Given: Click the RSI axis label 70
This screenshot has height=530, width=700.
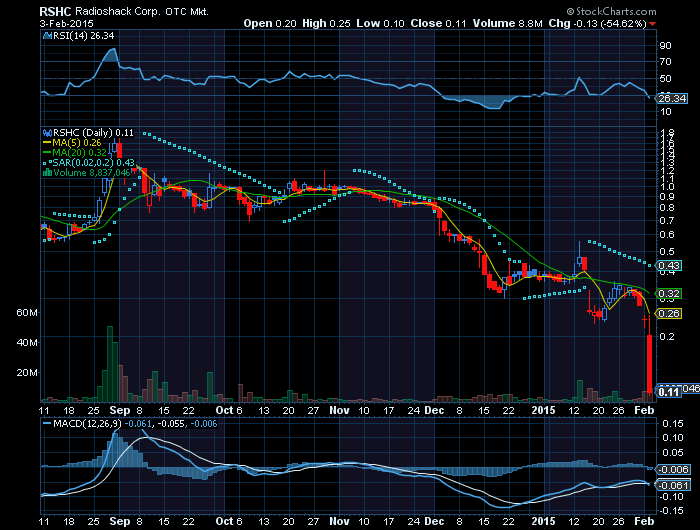Looking at the screenshot, I should point(665,62).
